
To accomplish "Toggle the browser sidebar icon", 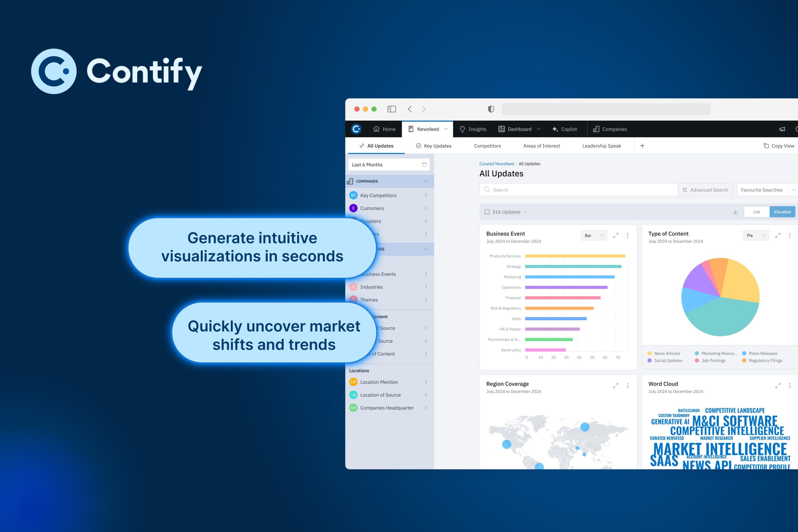I will coord(391,109).
